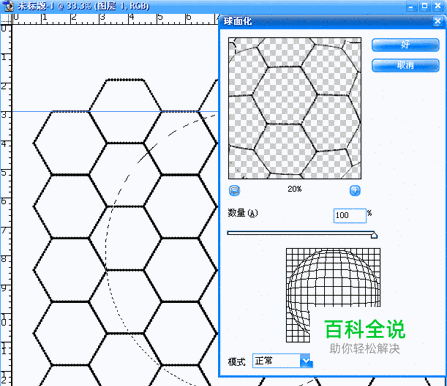Click the 球面化 dialog title
Viewport: 447px width, 386px height.
click(x=238, y=22)
